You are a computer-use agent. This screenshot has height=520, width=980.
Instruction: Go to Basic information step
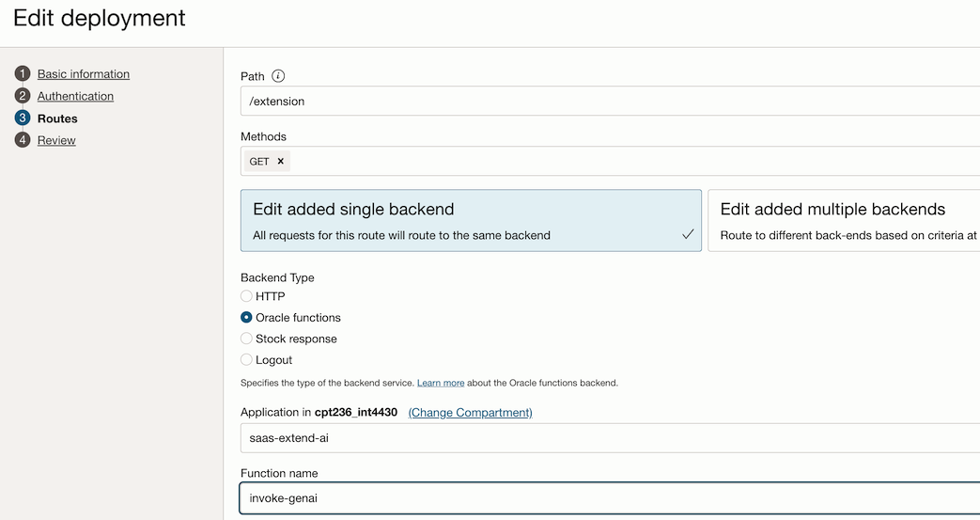[x=84, y=74]
